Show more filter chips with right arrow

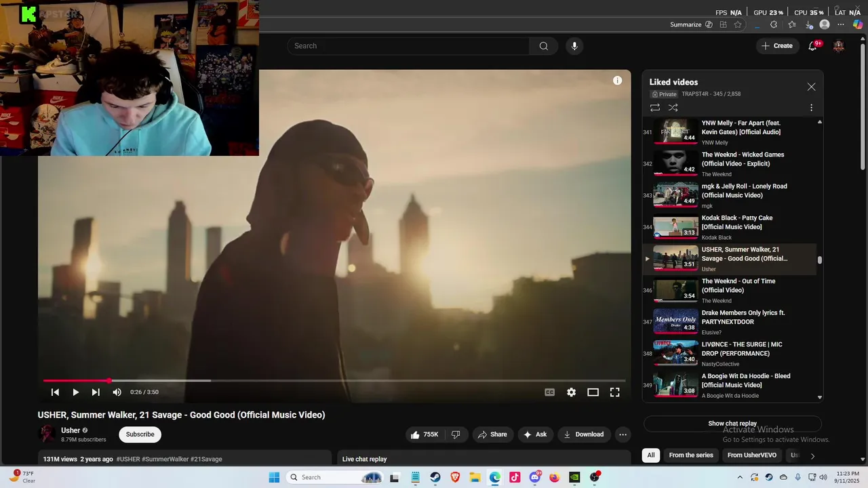click(x=812, y=456)
